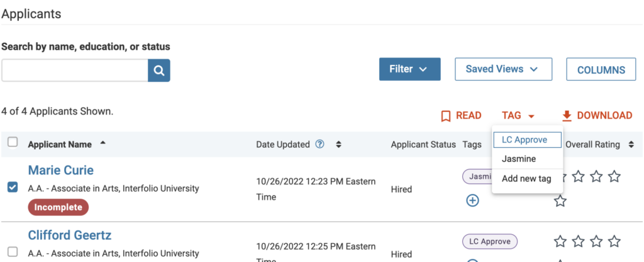Open Marie Curie applicant link
644x262 pixels.
coord(61,170)
